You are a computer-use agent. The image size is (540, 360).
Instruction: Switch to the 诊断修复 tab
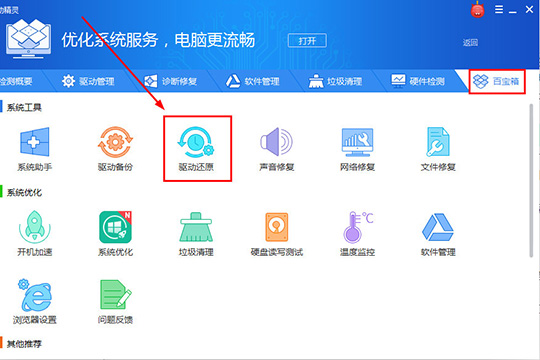click(x=170, y=81)
